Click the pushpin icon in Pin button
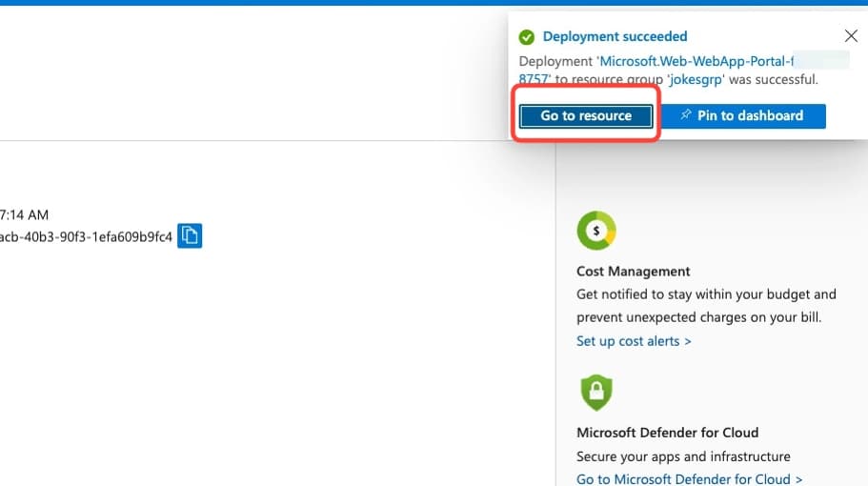 pyautogui.click(x=685, y=114)
